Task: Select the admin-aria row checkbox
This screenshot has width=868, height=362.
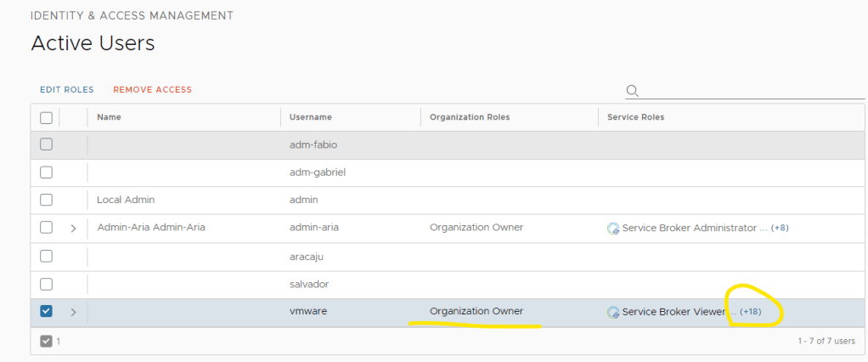Action: [46, 228]
